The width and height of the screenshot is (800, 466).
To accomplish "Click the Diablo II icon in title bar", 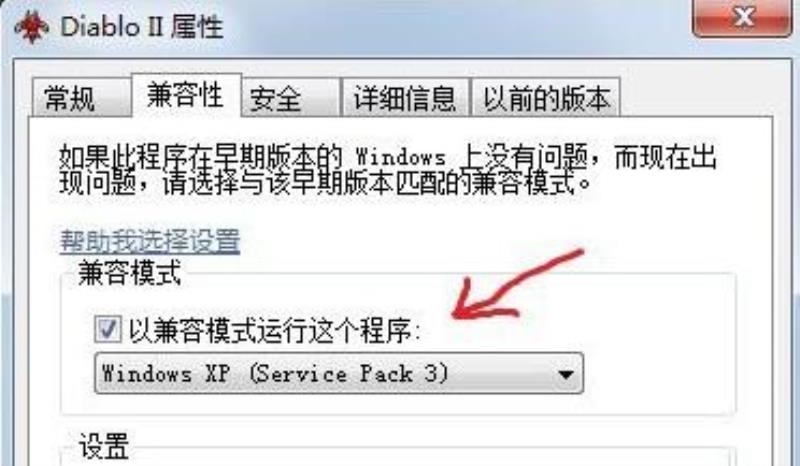I will 32,25.
